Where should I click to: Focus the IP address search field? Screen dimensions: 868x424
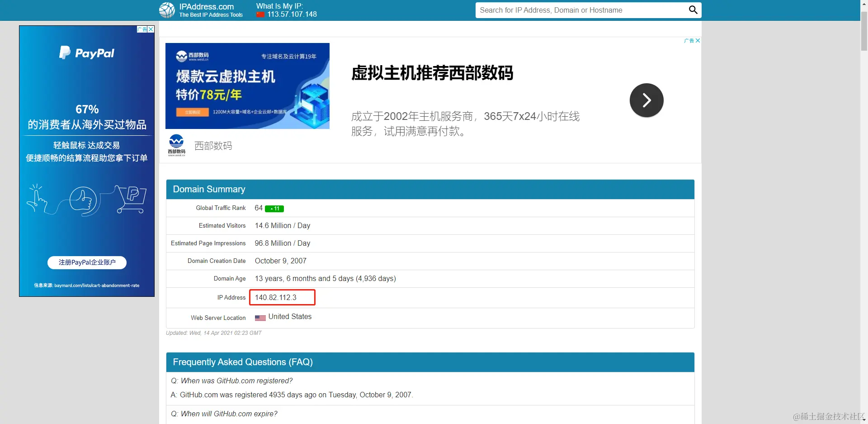(x=581, y=10)
